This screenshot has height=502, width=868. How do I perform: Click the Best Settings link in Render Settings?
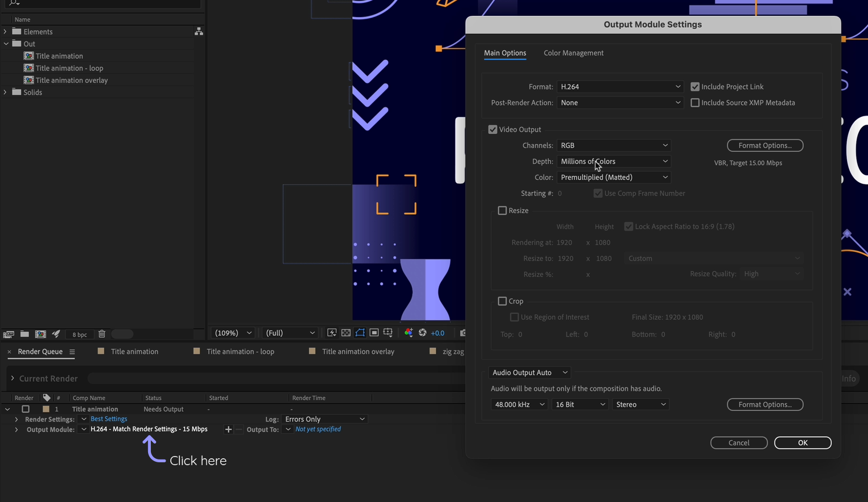click(108, 419)
